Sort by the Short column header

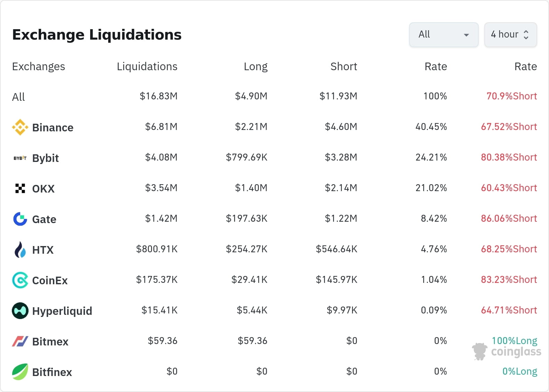[x=344, y=66]
